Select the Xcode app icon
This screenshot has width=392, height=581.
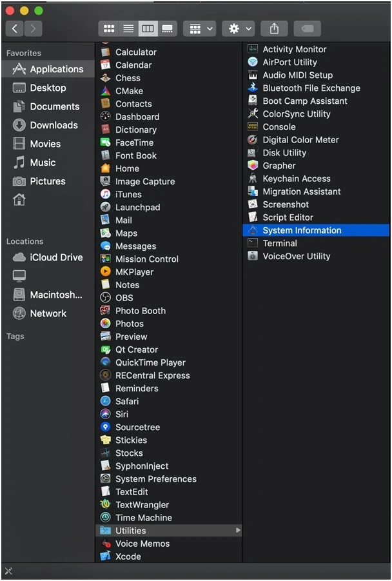tap(106, 556)
